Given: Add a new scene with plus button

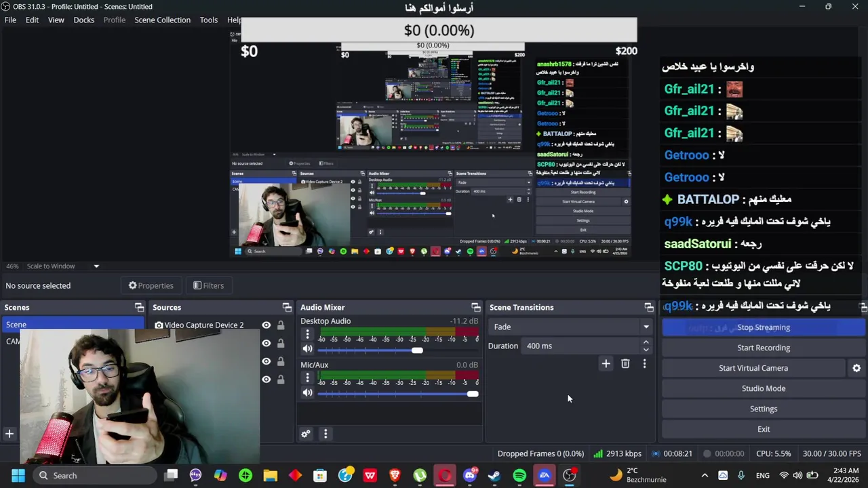Looking at the screenshot, I should tap(9, 434).
